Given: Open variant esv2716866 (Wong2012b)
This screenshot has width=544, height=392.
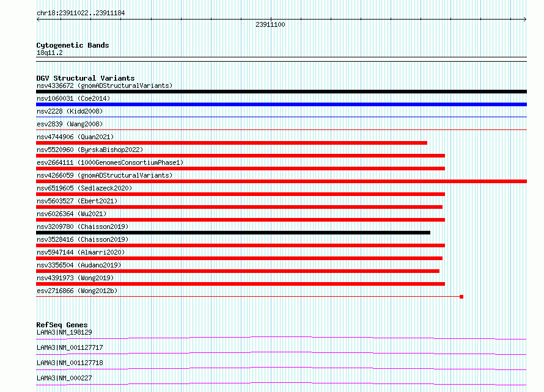Looking at the screenshot, I should tap(77, 291).
